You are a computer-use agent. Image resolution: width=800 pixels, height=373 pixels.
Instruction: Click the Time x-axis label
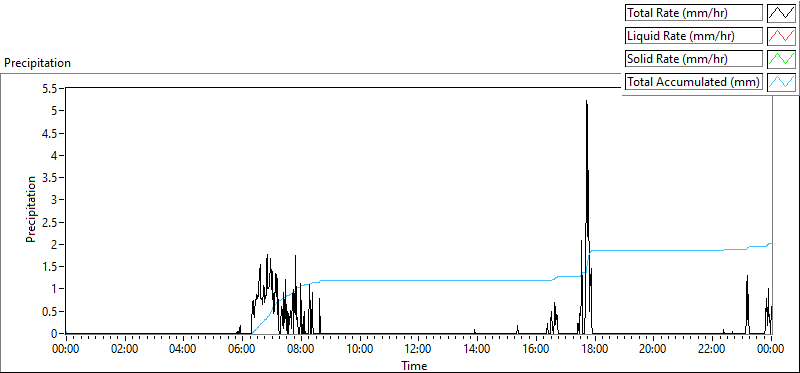(414, 365)
